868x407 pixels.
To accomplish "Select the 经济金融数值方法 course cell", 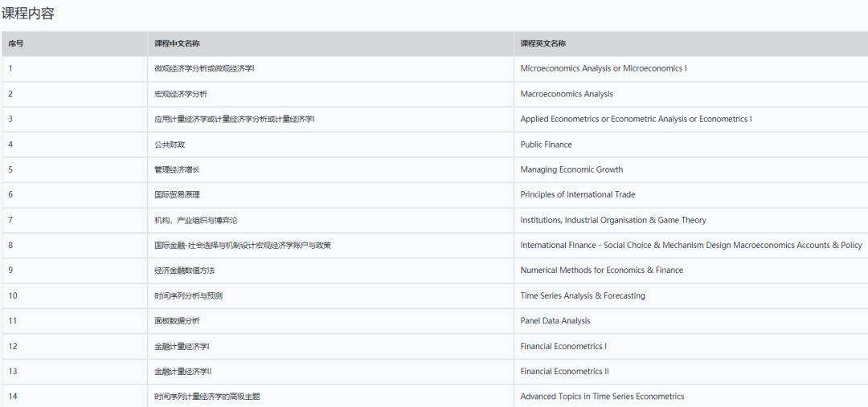I will click(x=184, y=270).
